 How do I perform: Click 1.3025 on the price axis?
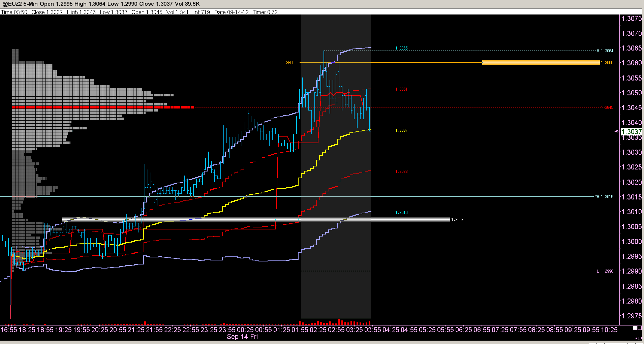coord(632,167)
